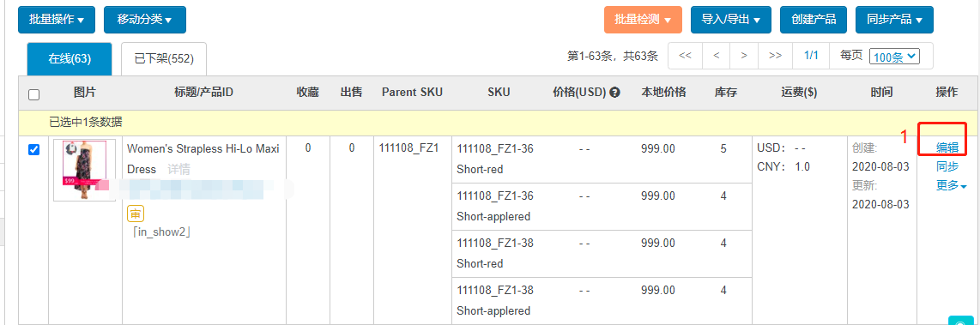This screenshot has width=980, height=325.
Task: Go to next page with > button
Action: (x=744, y=56)
